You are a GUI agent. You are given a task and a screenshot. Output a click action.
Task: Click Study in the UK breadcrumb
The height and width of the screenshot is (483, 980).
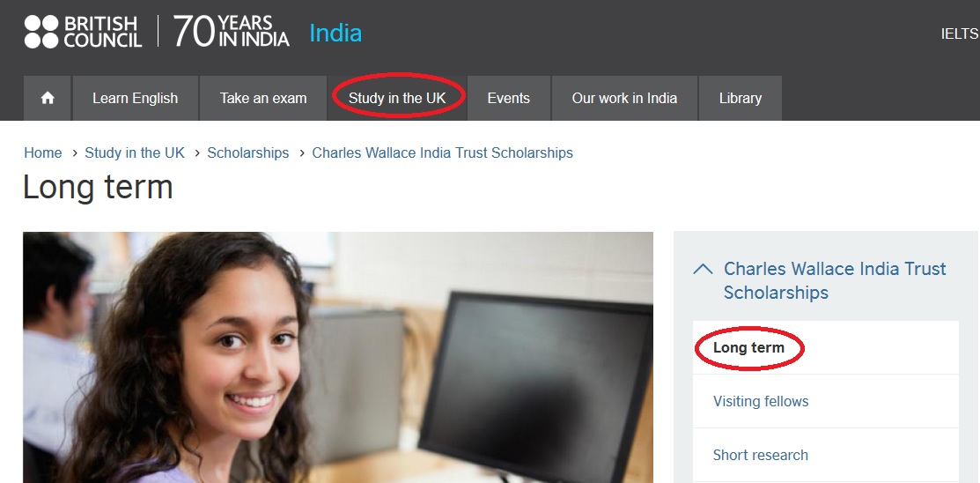(135, 152)
